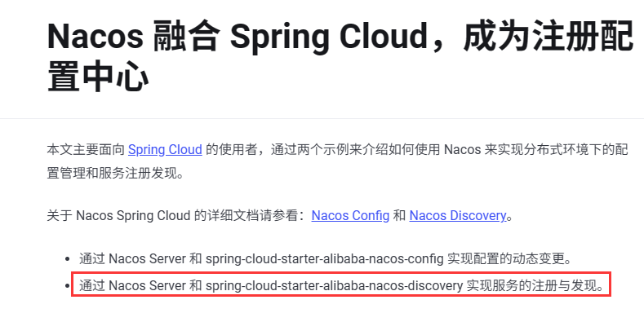Click the word "Nacos" in the main title
Viewport: 644px width, 313px height.
point(95,37)
